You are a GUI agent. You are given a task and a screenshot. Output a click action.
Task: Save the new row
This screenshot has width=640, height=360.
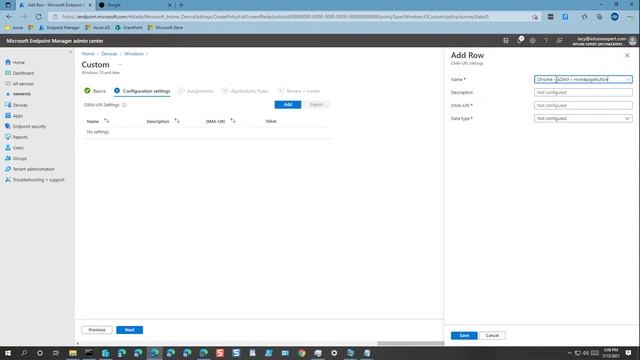pos(464,336)
